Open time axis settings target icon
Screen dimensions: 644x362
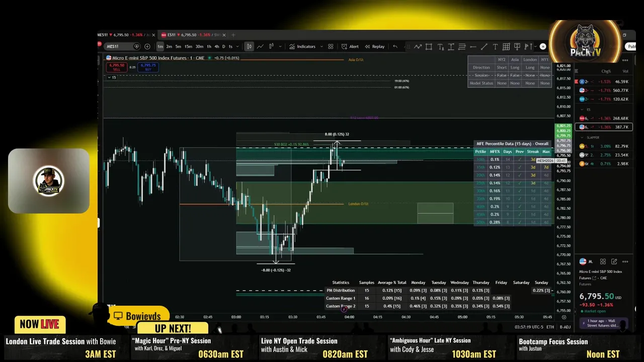pyautogui.click(x=563, y=317)
